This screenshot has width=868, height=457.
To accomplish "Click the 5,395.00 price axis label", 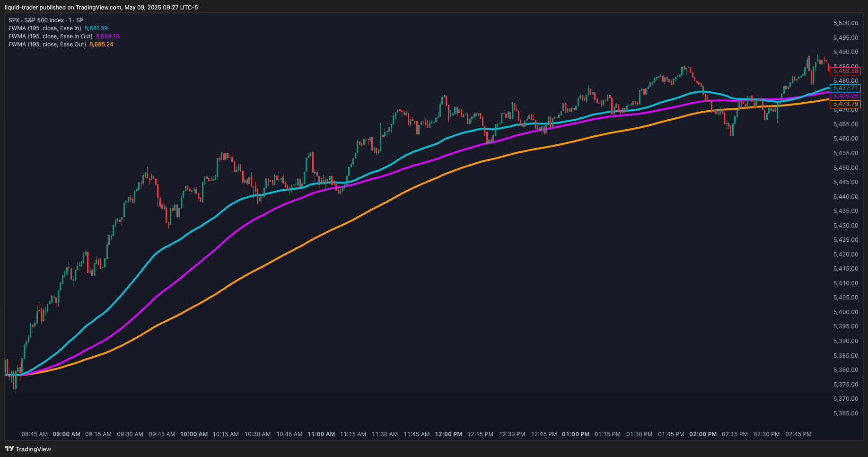I will pos(846,326).
